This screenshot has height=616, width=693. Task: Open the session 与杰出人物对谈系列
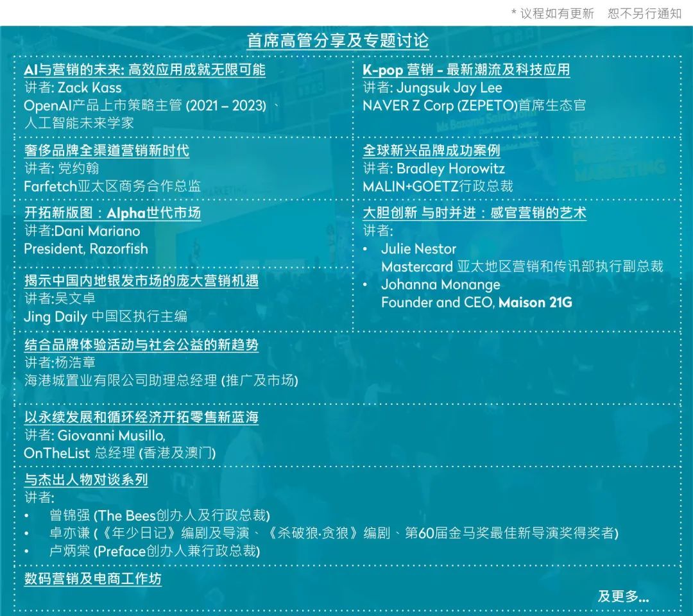pos(86,480)
